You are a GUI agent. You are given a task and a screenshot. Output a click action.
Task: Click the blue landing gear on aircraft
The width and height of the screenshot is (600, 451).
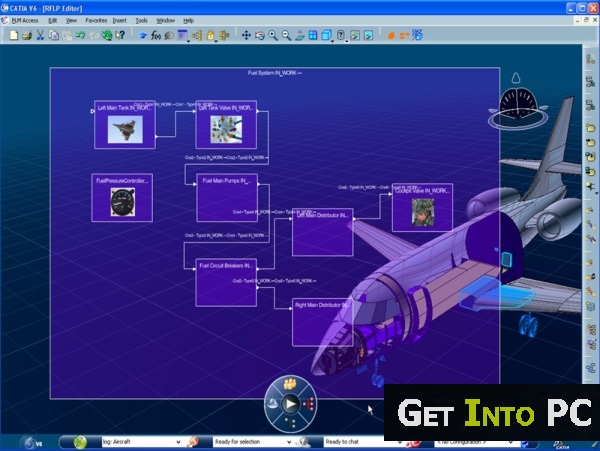pos(528,325)
